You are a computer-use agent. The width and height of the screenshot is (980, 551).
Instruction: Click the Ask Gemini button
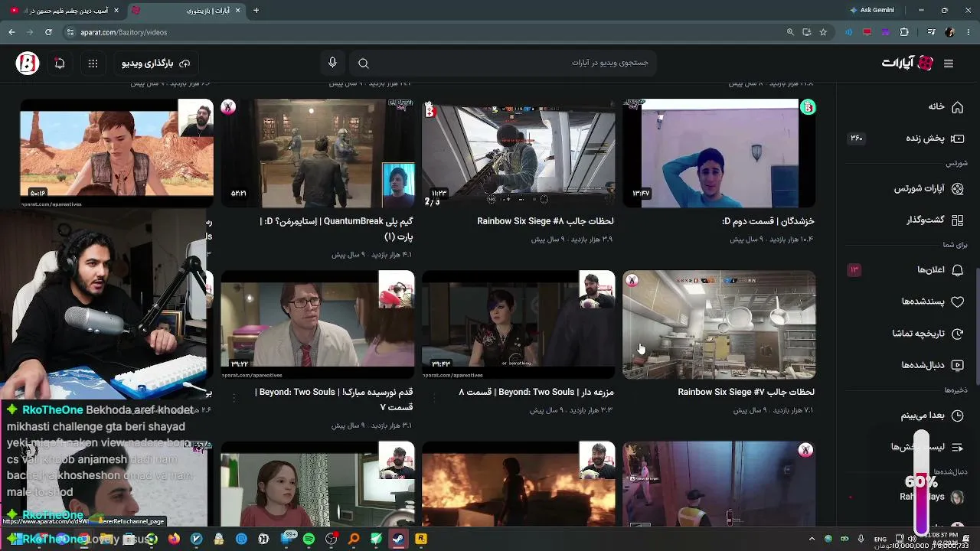[872, 10]
